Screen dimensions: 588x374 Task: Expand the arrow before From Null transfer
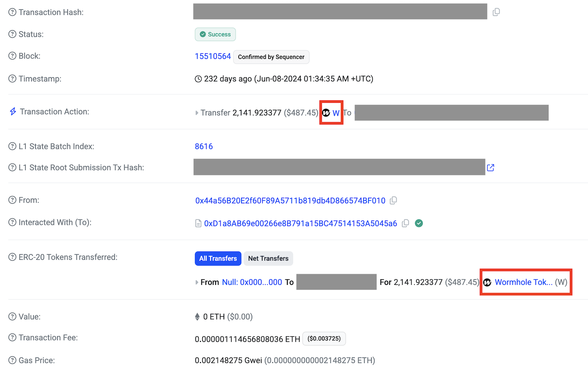coord(197,283)
